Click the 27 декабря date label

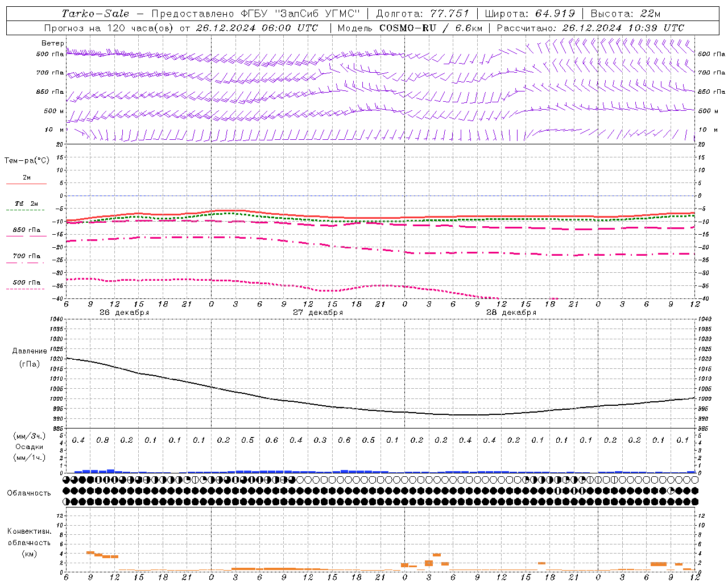317,313
